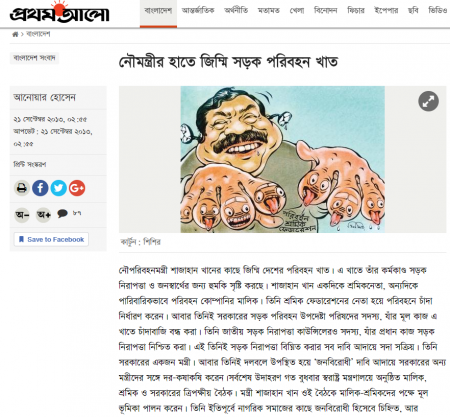Open the আন্তর্জাতিক menu section
The height and width of the screenshot is (417, 450).
(x=198, y=11)
